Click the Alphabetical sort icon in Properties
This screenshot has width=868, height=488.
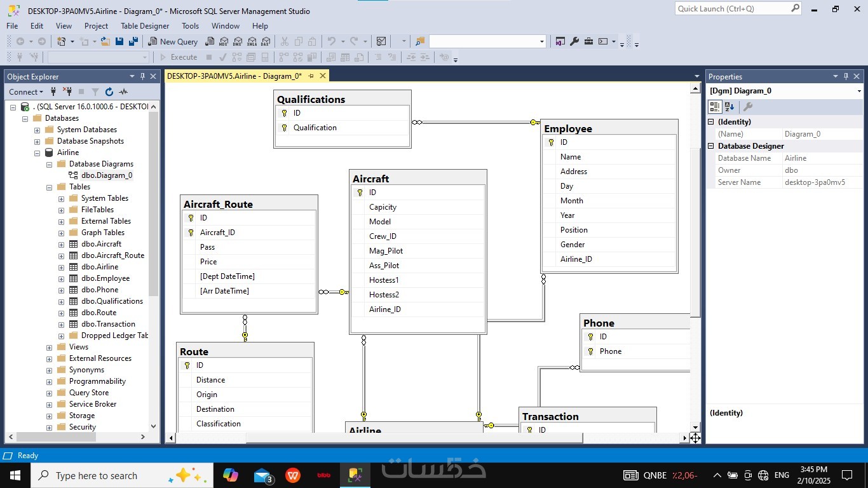click(x=729, y=107)
